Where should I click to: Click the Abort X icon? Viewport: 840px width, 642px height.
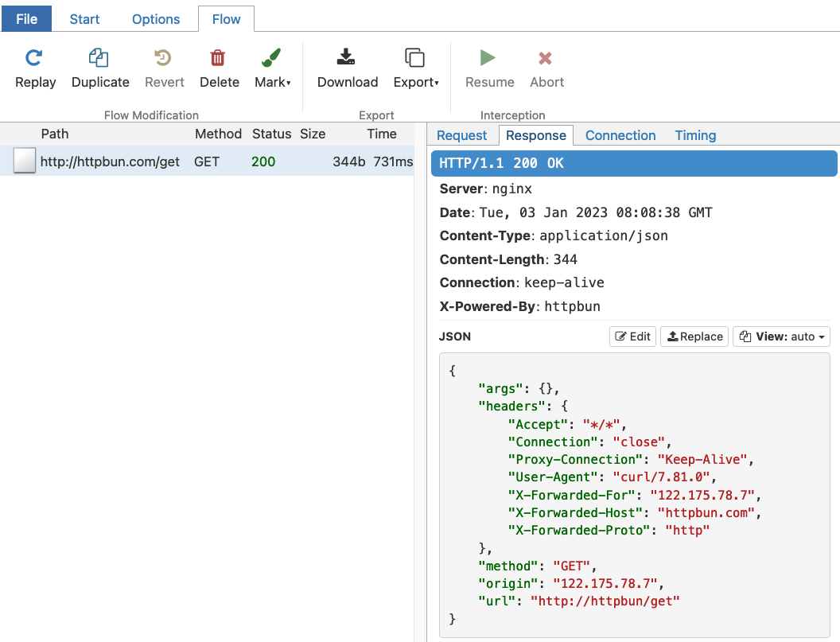pyautogui.click(x=546, y=58)
